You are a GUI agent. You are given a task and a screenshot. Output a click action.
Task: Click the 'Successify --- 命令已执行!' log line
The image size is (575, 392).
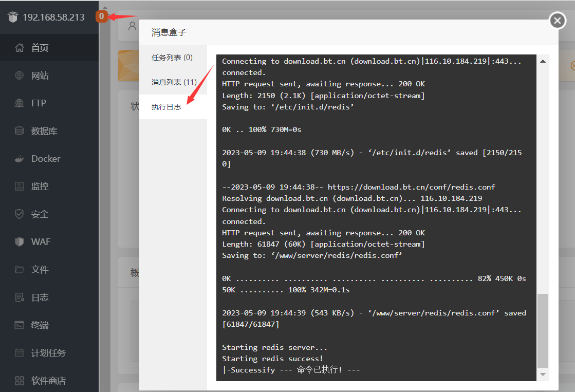point(291,370)
